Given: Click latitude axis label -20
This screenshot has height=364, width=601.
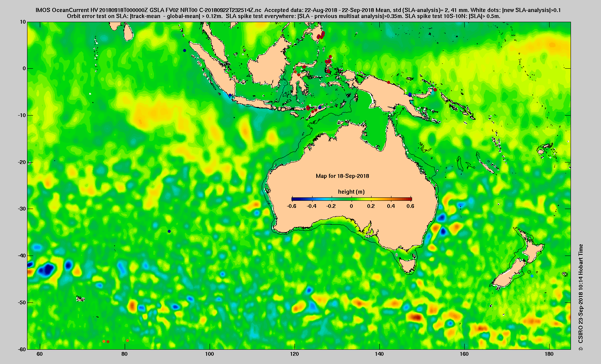Looking at the screenshot, I should click(22, 162).
